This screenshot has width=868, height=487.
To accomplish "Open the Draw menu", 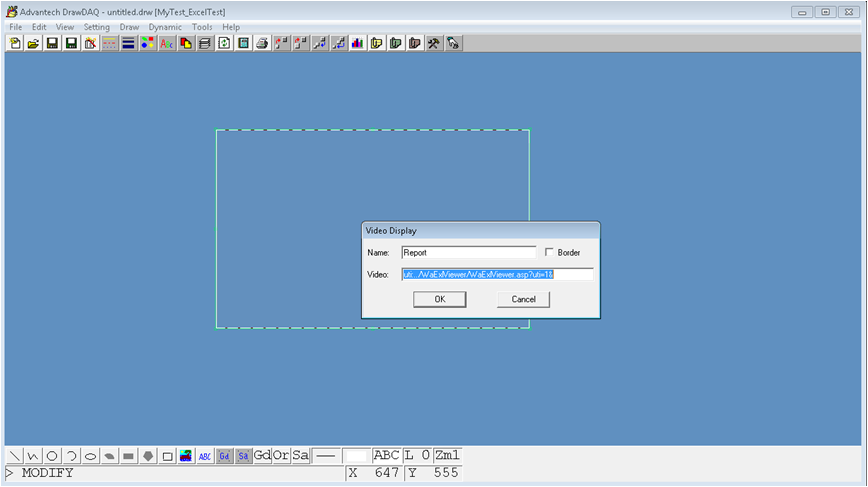I will coord(129,27).
